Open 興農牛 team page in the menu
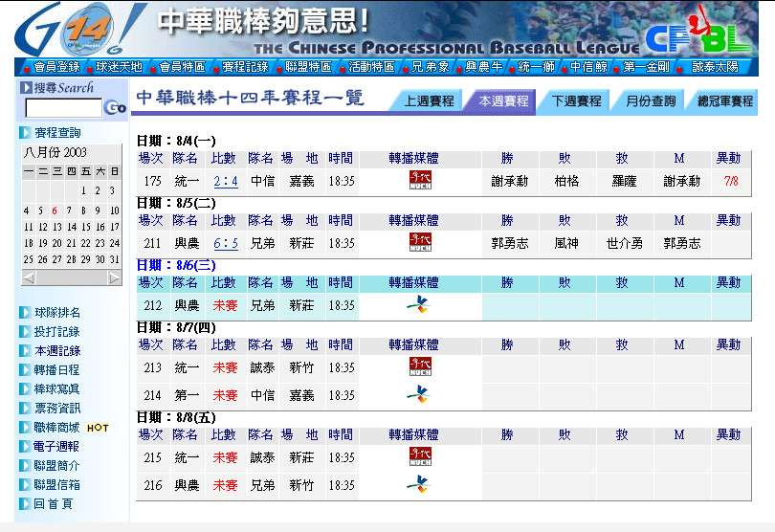This screenshot has height=532, width=775. (484, 67)
